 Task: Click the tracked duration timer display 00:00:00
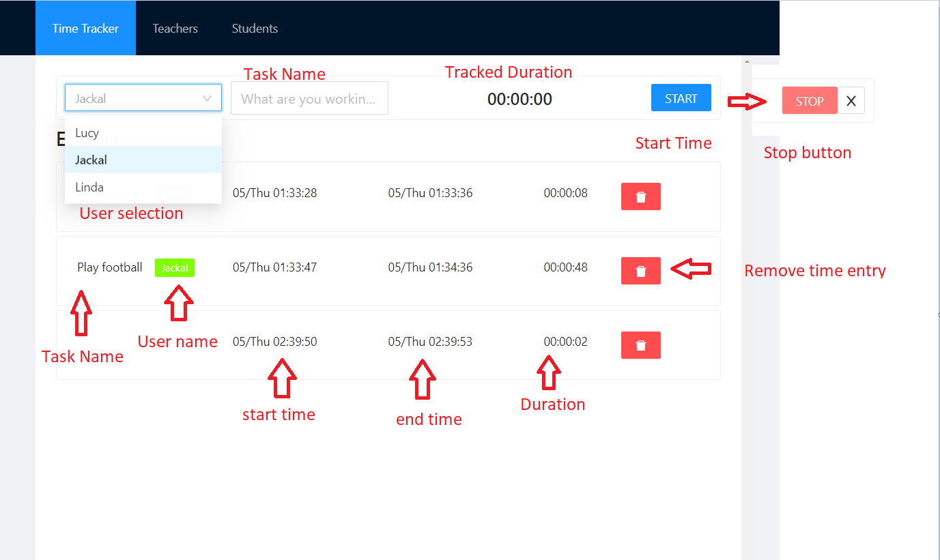click(519, 98)
